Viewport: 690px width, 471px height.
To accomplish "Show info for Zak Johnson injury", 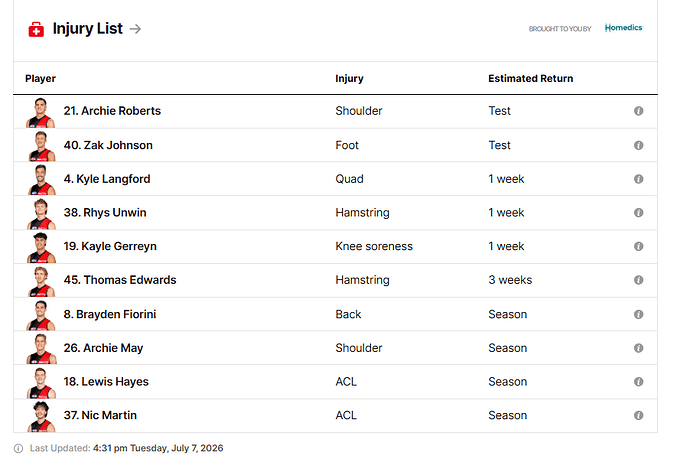I will click(x=639, y=145).
